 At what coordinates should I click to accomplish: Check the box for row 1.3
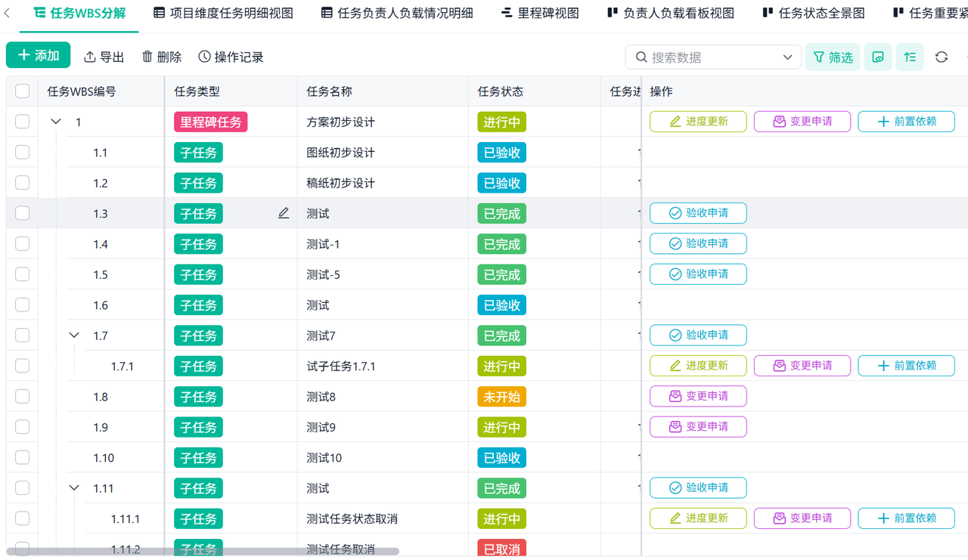pyautogui.click(x=22, y=213)
